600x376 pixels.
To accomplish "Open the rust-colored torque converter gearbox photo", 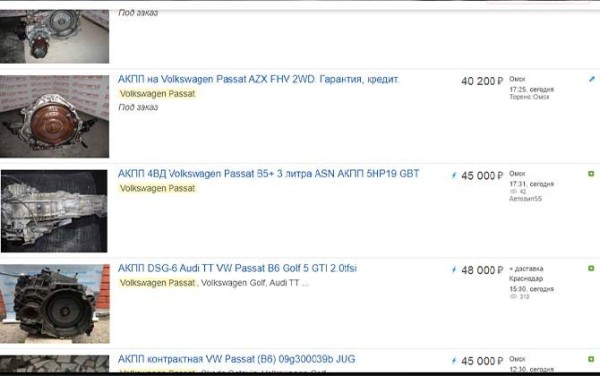I will click(54, 116).
